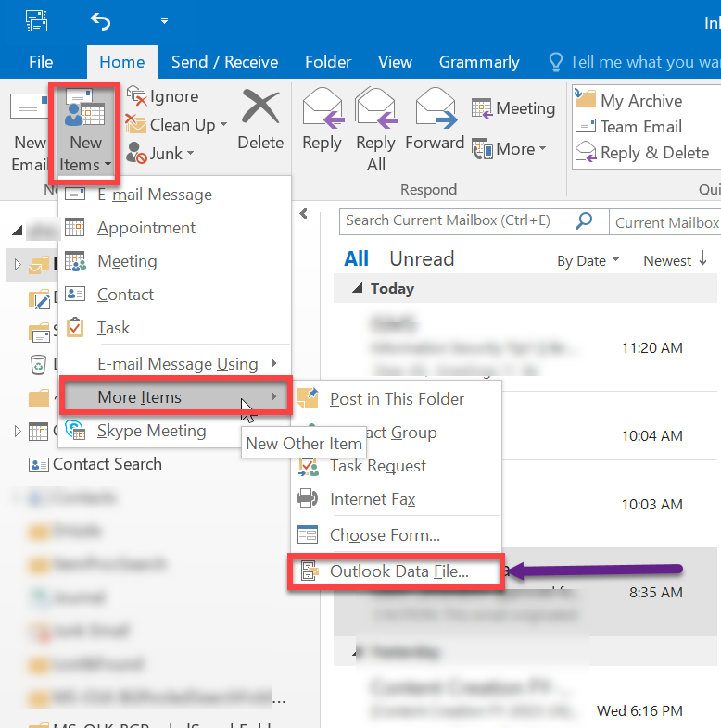Image resolution: width=721 pixels, height=728 pixels.
Task: Open E-mail Message Using submenu
Action: [x=174, y=363]
